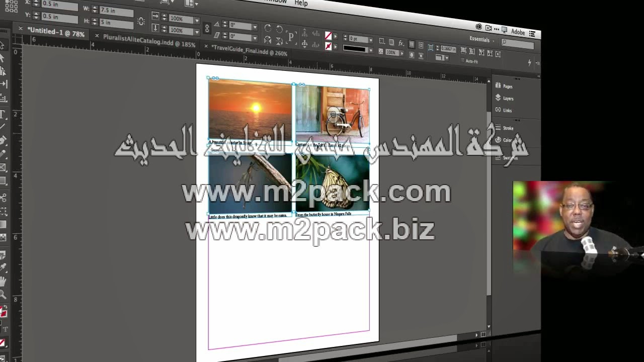Open the fx effects icon
This screenshot has width=644, height=362.
(x=401, y=43)
